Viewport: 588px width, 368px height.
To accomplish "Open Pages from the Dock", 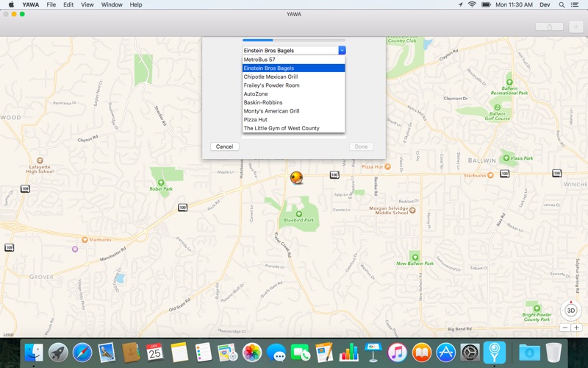I will pos(324,353).
